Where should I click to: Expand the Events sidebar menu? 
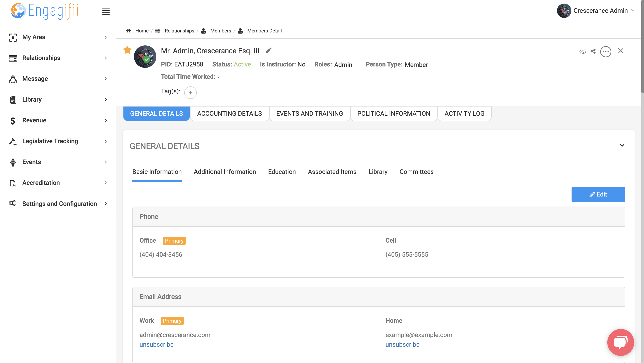click(58, 162)
